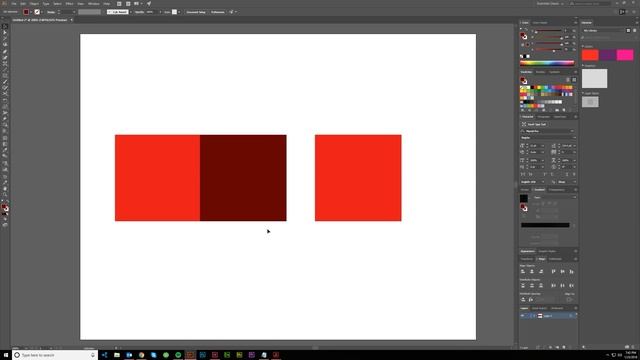This screenshot has width=640, height=360.
Task: Click the purple color swatch in Libraries
Action: tap(608, 55)
